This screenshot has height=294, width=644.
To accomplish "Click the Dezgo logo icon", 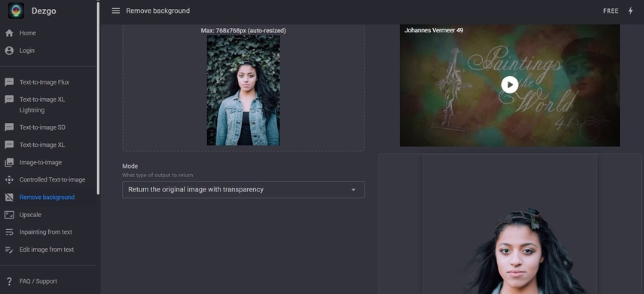I will tap(16, 11).
